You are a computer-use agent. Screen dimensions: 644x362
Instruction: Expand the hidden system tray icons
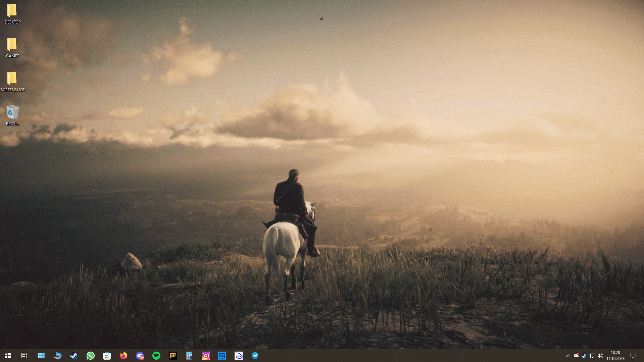[x=568, y=356]
